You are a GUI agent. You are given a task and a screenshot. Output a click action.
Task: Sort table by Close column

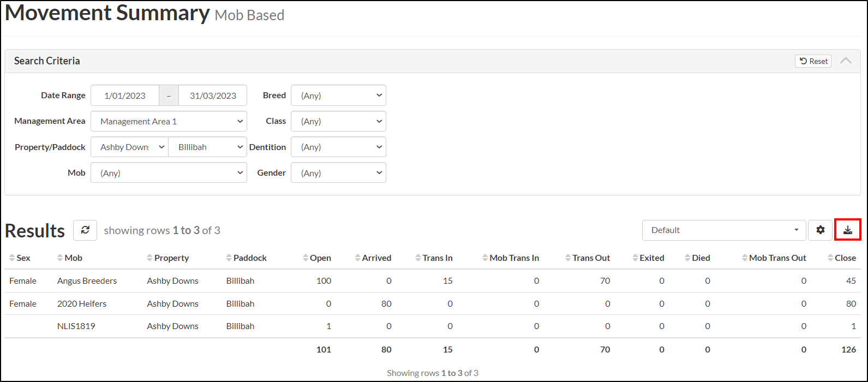pyautogui.click(x=842, y=258)
